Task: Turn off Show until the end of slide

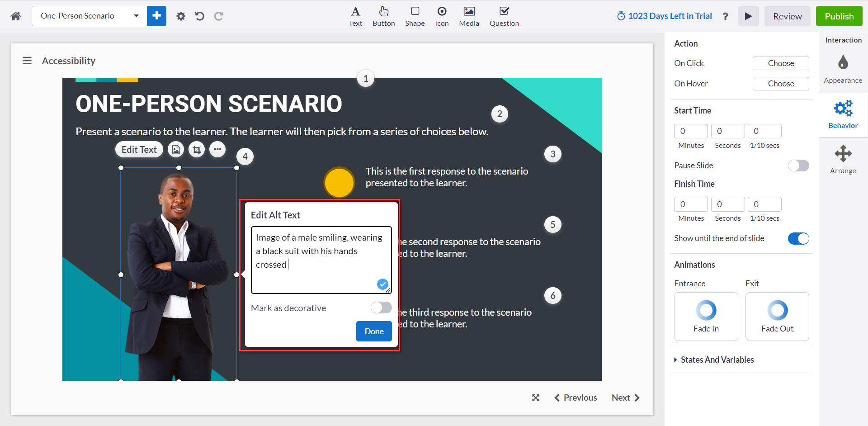Action: 798,238
